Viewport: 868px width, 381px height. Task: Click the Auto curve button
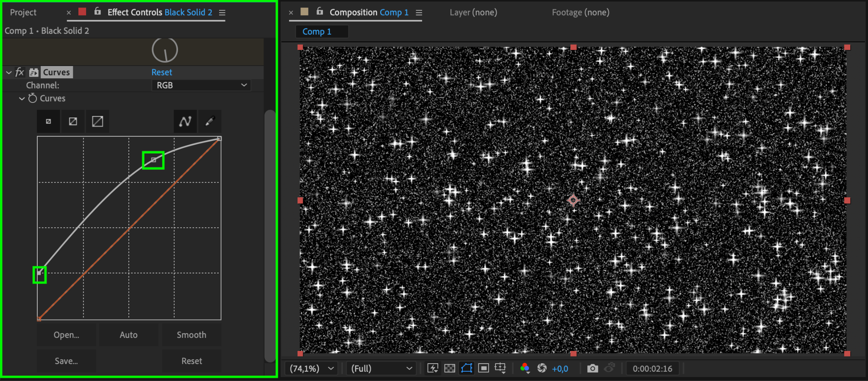pyautogui.click(x=129, y=335)
